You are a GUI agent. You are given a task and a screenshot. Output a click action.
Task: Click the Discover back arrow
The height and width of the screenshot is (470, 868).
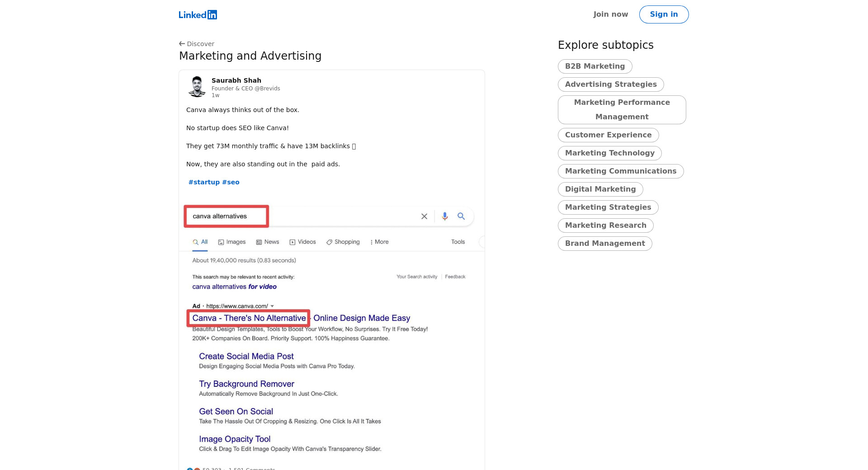tap(182, 44)
